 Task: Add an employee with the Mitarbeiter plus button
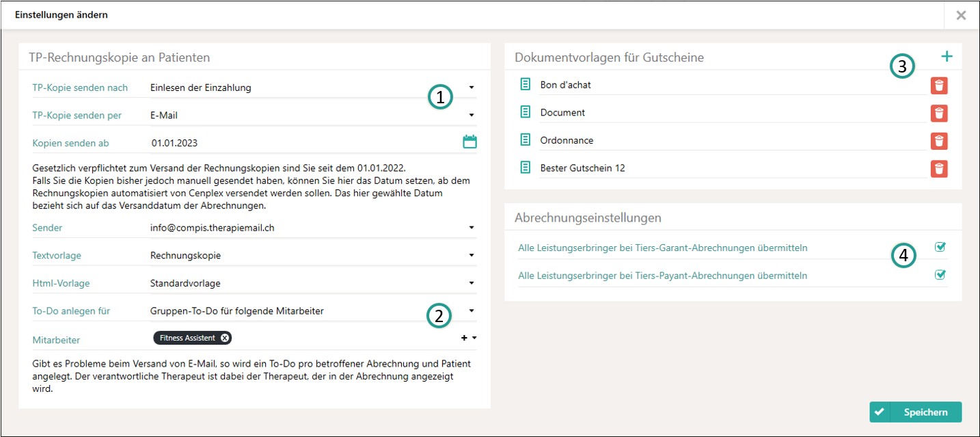[464, 338]
